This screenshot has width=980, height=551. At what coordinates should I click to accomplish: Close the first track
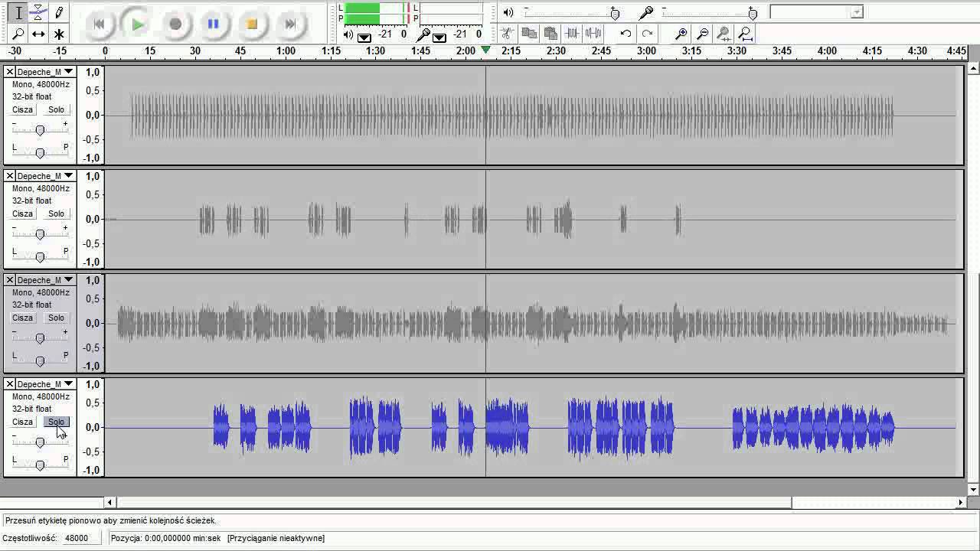point(10,72)
